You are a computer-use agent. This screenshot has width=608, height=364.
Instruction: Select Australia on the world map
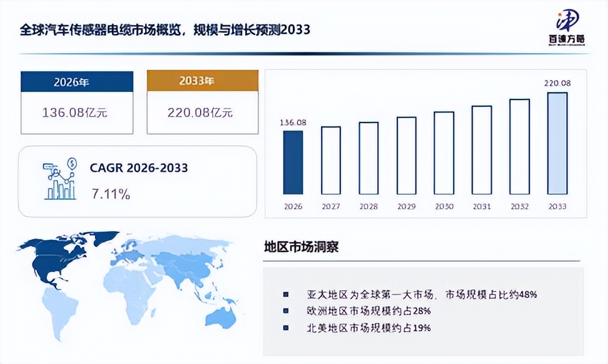click(x=220, y=317)
